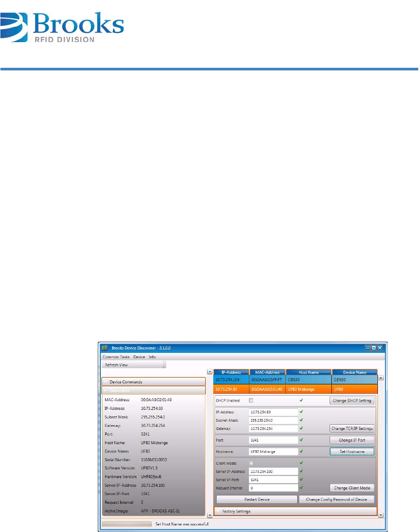Sort device list by IP-Address column
420x532 pixels.
[231, 372]
